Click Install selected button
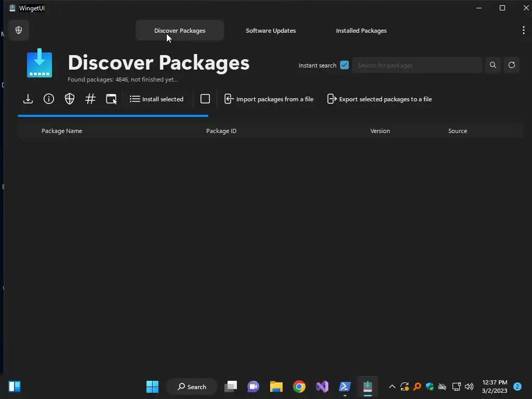 (156, 99)
